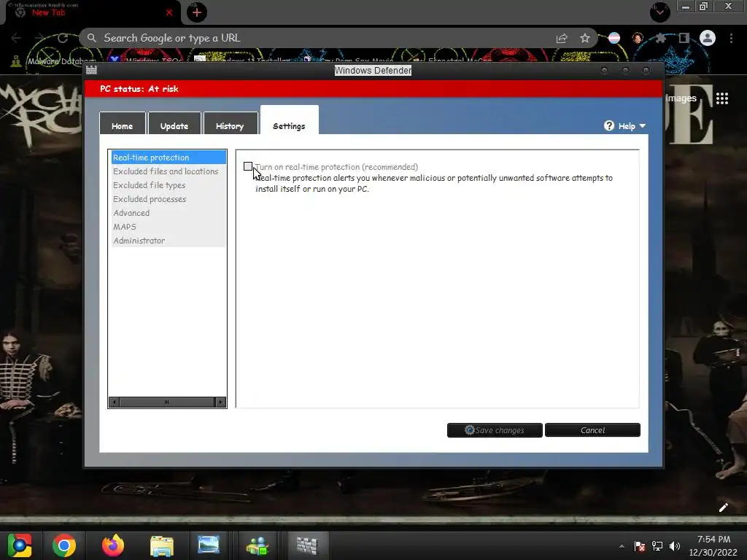747x560 pixels.
Task: Click left arrow of settings list scrollbar
Action: click(114, 402)
